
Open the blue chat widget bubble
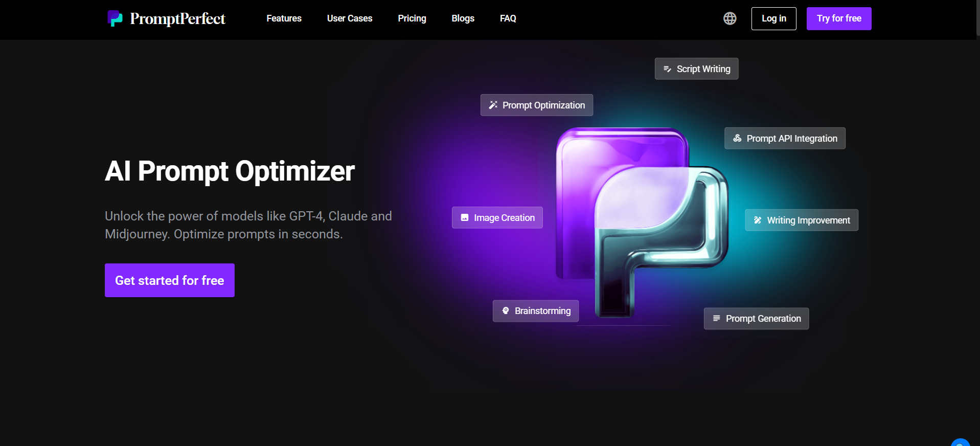point(960,443)
